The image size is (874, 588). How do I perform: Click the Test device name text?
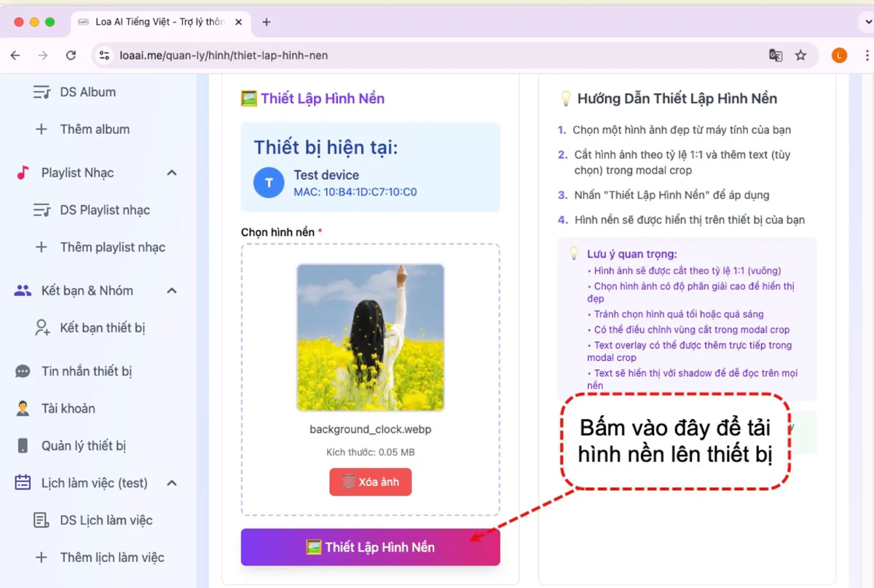326,175
